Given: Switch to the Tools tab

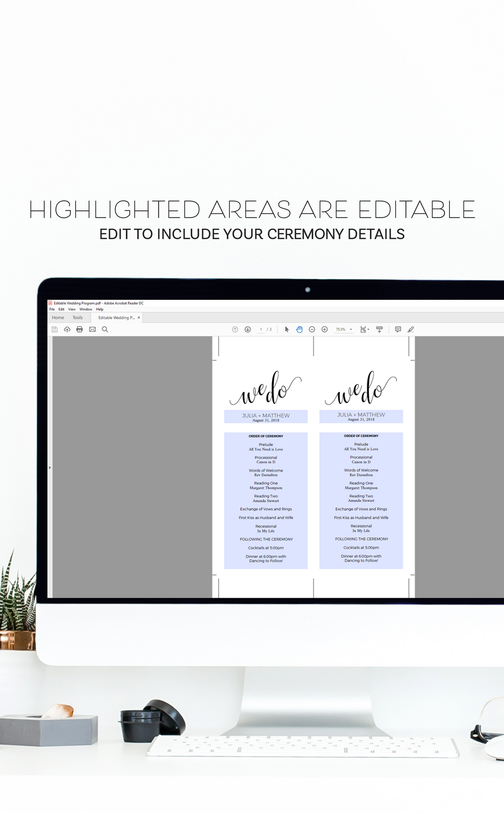Looking at the screenshot, I should pos(78,318).
